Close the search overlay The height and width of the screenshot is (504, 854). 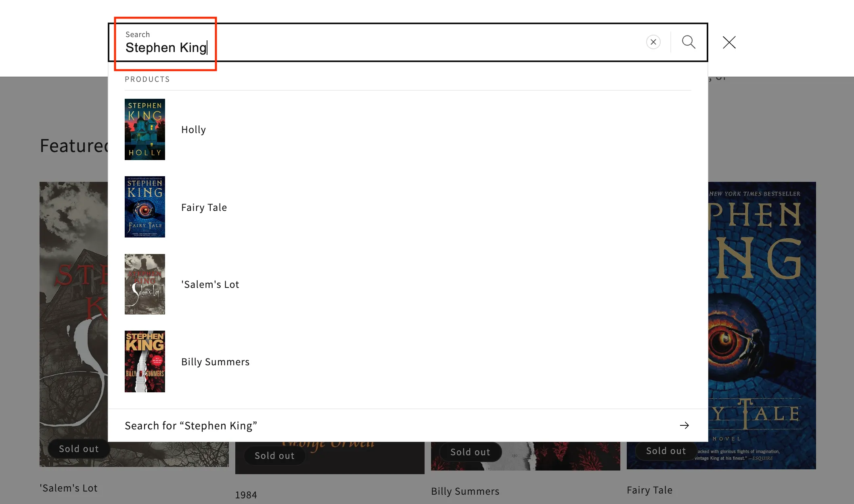tap(728, 42)
